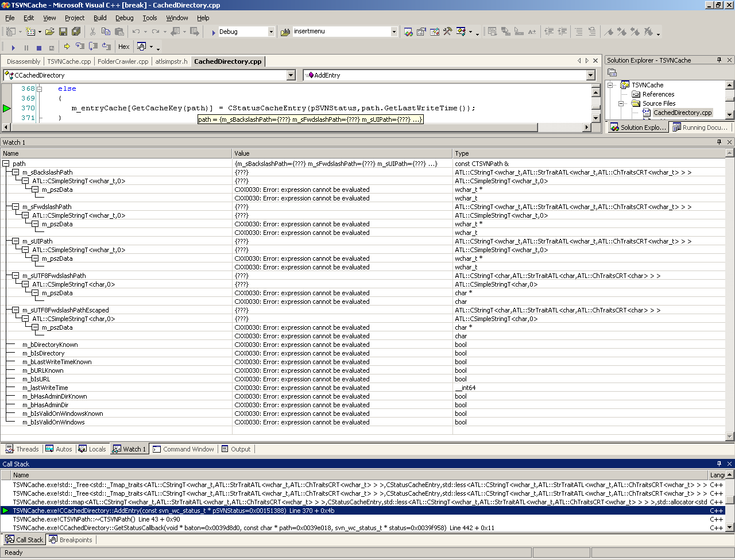Open the Command Window tab
735x560 pixels.
(x=183, y=449)
